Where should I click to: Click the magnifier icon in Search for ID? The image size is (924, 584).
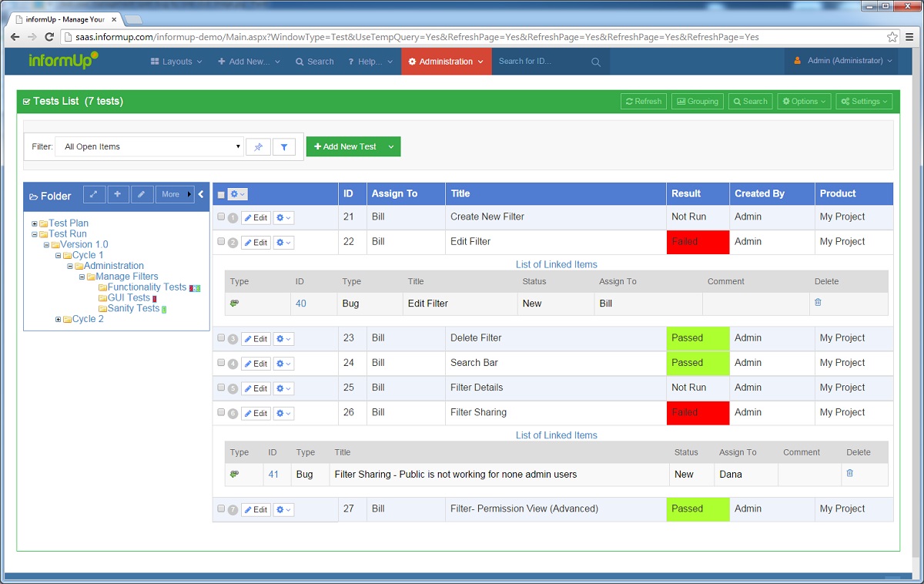click(596, 62)
